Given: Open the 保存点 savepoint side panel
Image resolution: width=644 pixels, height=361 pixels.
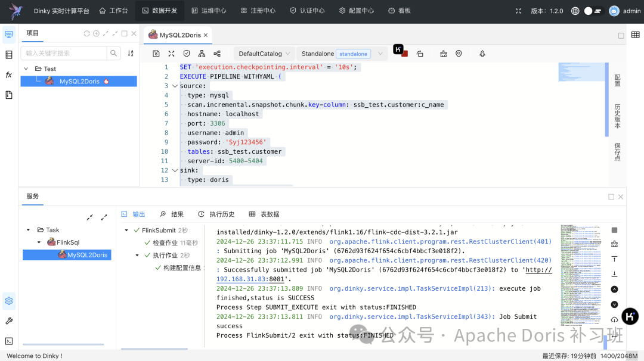Looking at the screenshot, I should (x=617, y=152).
